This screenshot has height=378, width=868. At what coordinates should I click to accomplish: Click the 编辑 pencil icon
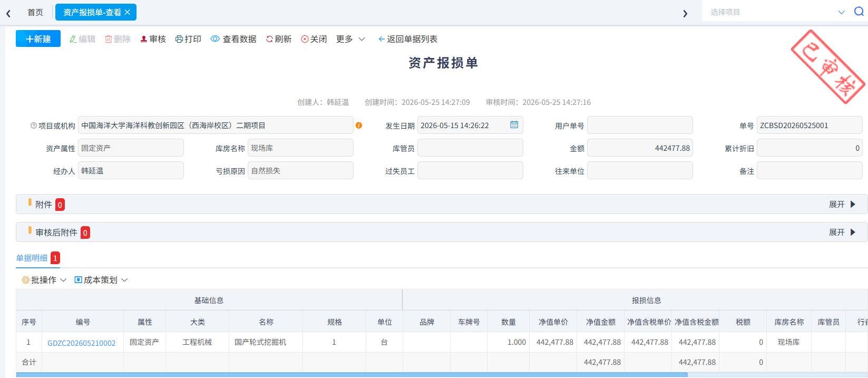(73, 39)
